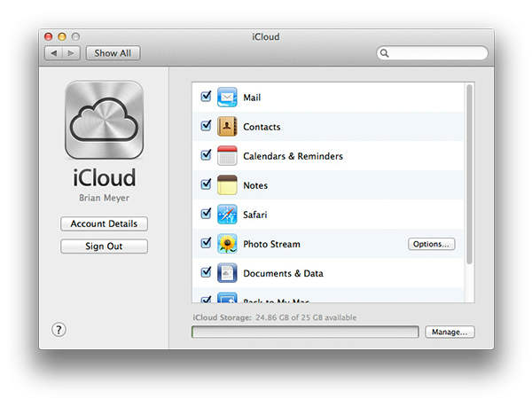
Task: Click the Sign Out button
Action: tap(104, 246)
